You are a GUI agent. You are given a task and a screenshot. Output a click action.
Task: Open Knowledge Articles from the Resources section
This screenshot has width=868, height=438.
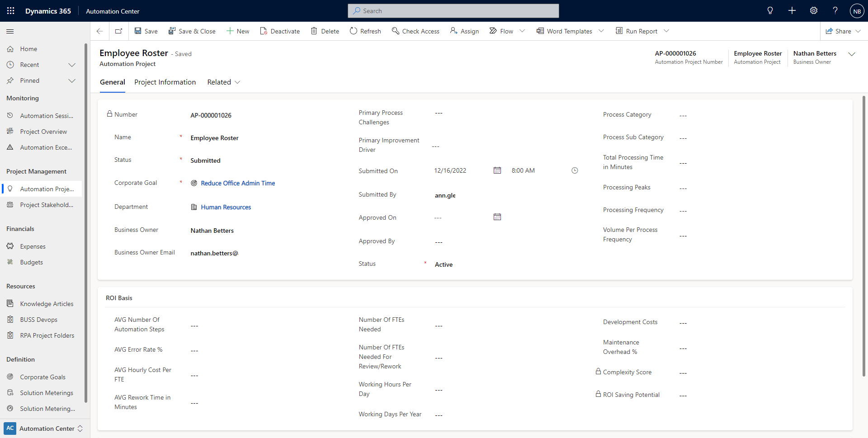47,303
